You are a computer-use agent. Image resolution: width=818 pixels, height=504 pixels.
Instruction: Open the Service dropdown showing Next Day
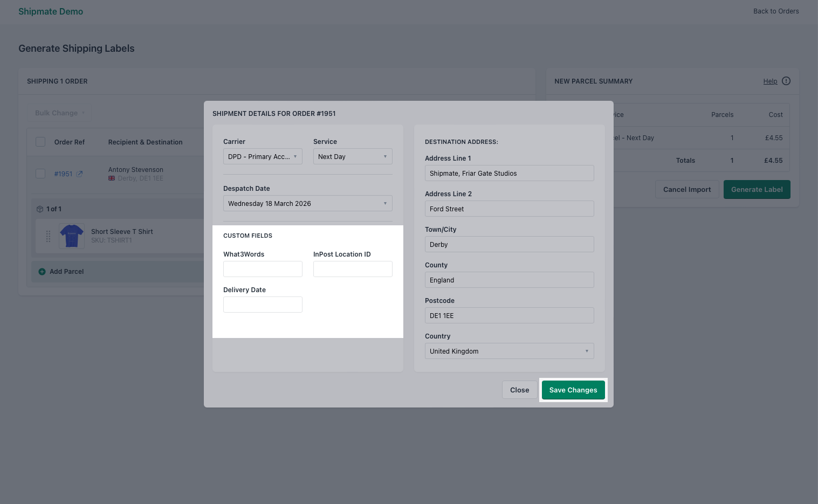353,156
